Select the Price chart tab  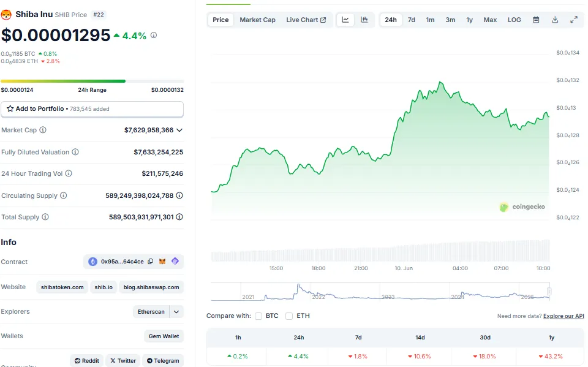221,20
